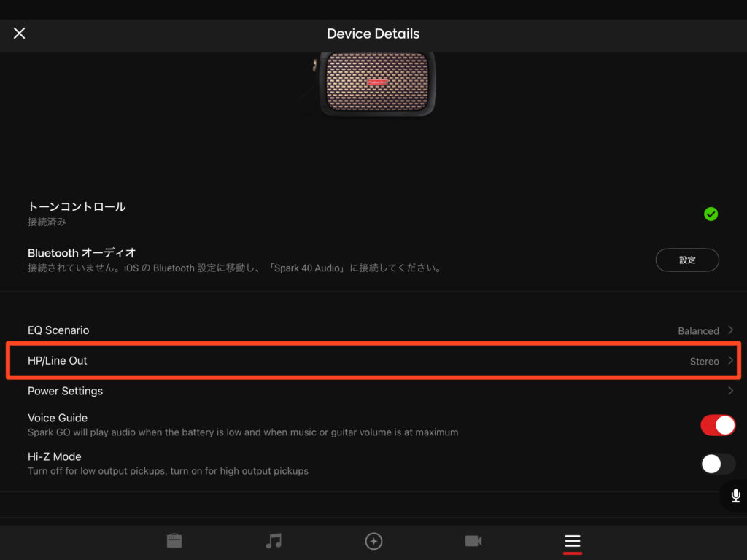Tap the floating microphone icon
Viewport: 747px width, 560px height.
tap(735, 496)
